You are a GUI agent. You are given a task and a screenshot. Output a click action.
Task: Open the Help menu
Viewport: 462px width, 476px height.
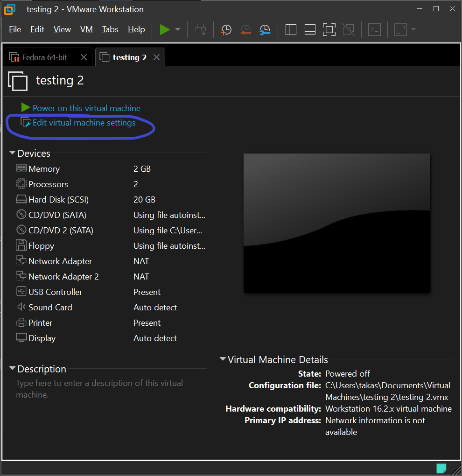coord(136,29)
